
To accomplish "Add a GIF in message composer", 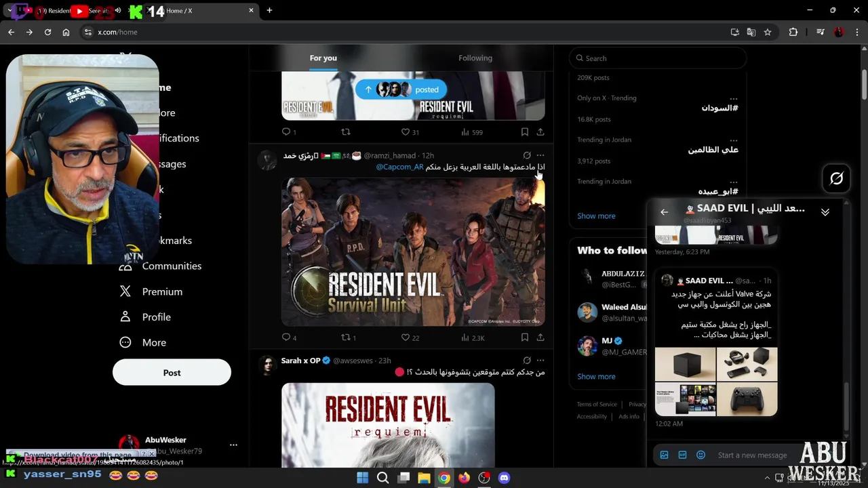I will coord(683,455).
